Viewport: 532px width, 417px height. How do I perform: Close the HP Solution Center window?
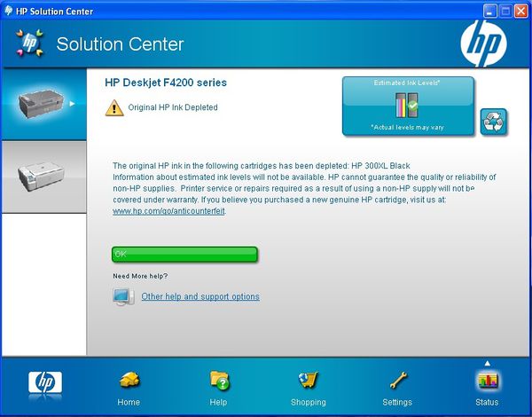point(520,11)
